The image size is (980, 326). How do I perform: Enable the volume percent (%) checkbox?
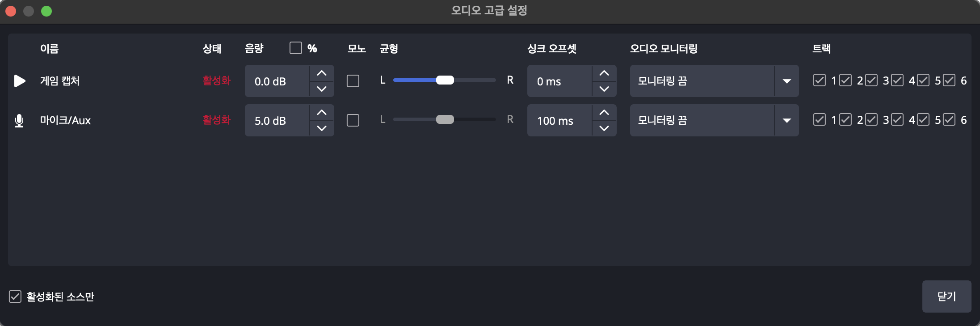pos(296,48)
